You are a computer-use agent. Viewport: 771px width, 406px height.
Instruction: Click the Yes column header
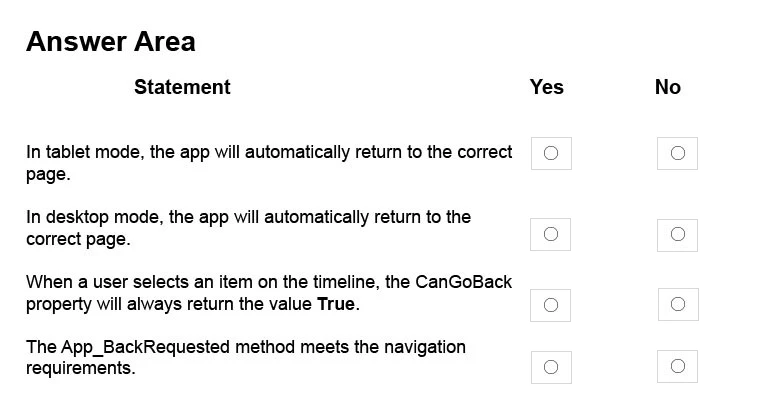(x=546, y=87)
